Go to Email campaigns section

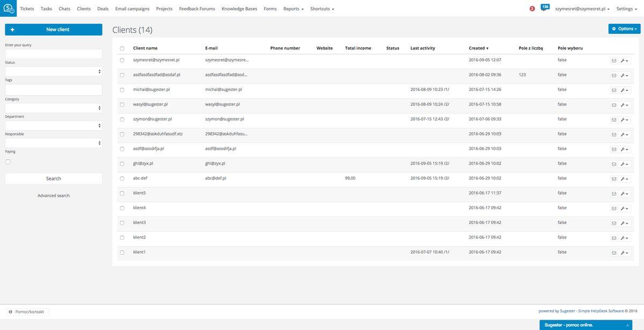pyautogui.click(x=132, y=9)
